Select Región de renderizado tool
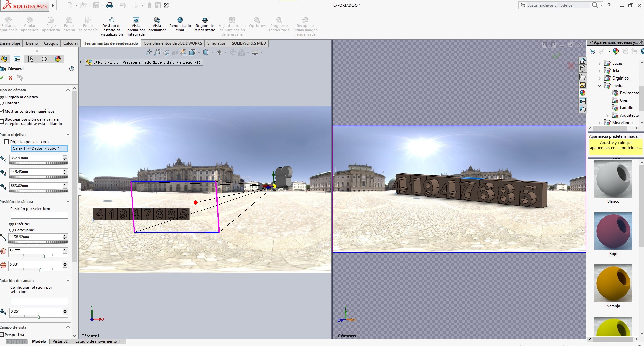644x346 pixels. coord(205,24)
